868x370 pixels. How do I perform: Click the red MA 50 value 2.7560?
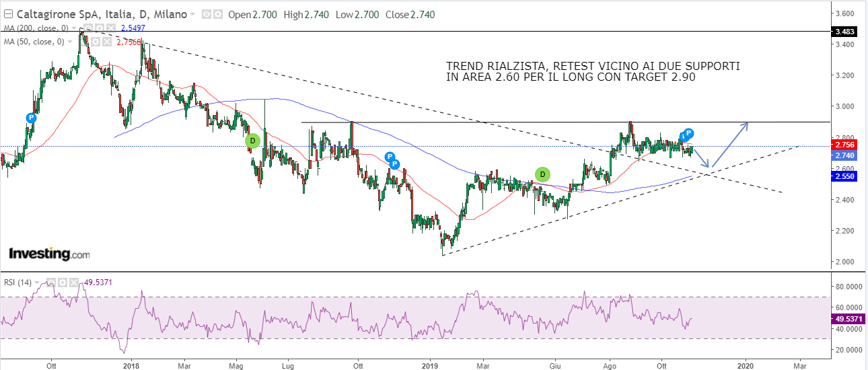click(129, 42)
